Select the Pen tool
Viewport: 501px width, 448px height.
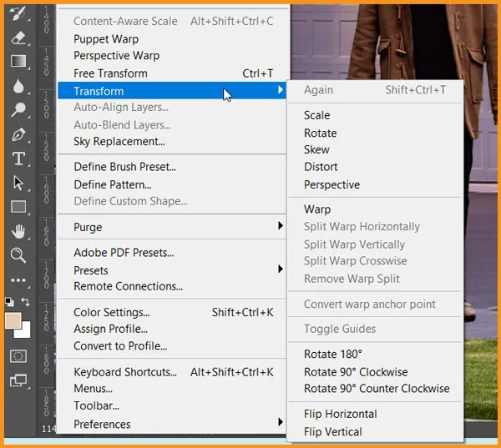pos(18,134)
